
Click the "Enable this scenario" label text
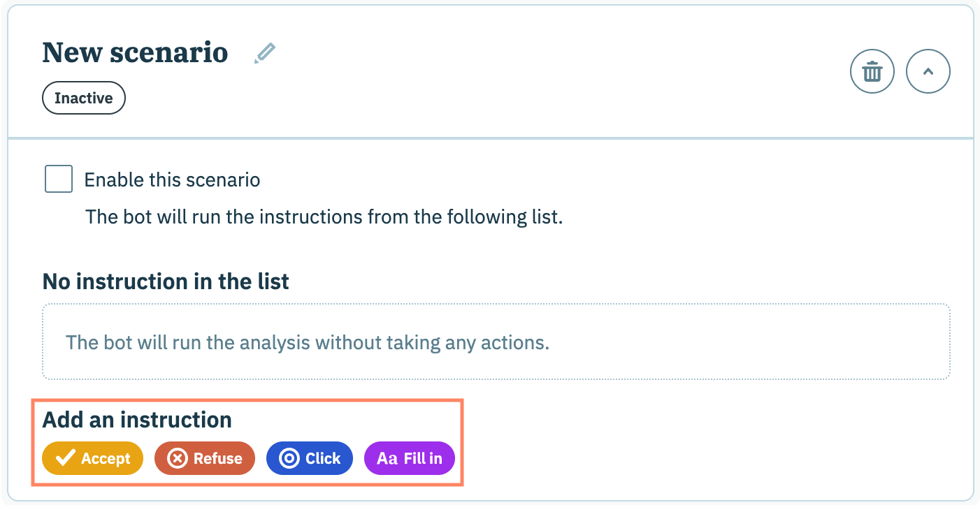click(x=172, y=180)
